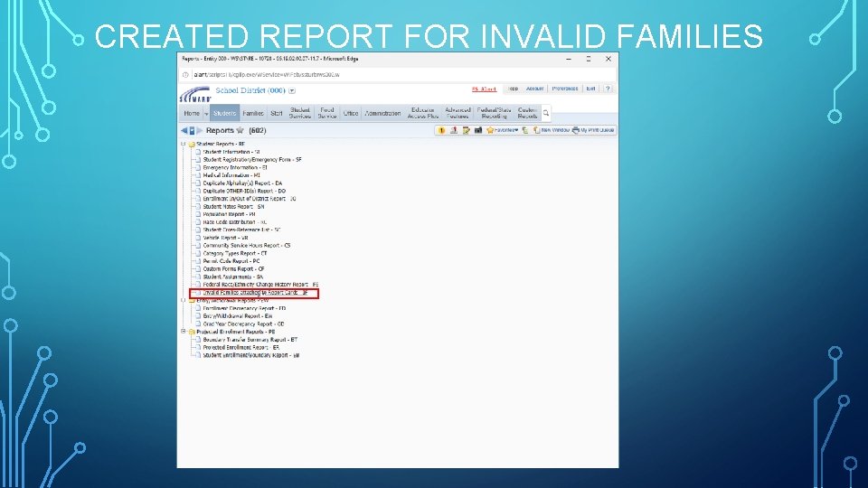Switch to the Staff tab
868x488 pixels.
click(x=277, y=113)
